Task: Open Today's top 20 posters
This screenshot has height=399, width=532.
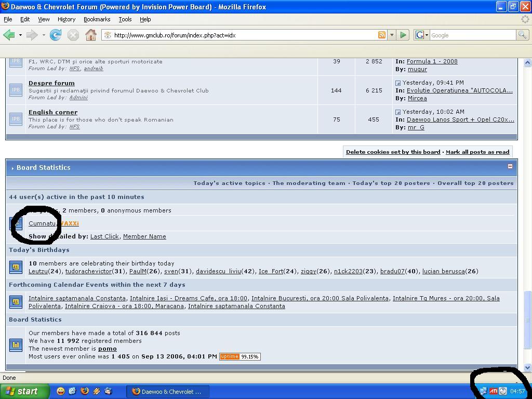Action: [x=391, y=183]
